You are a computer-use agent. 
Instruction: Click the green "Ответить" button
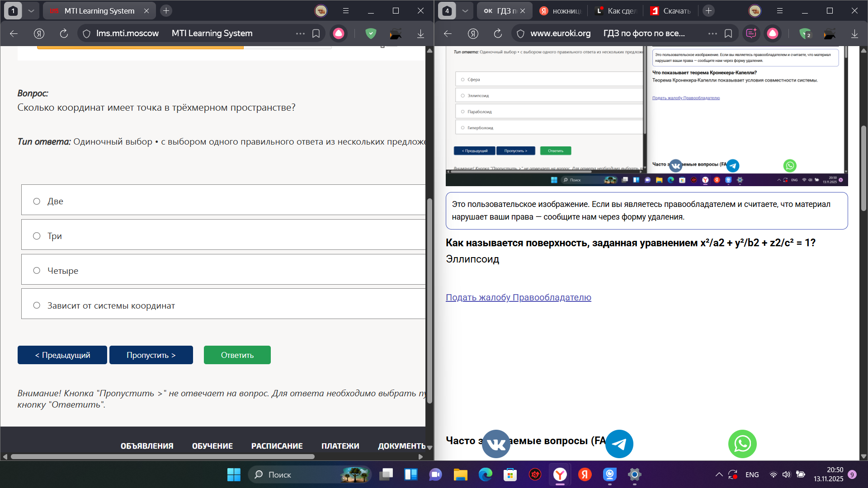click(237, 355)
